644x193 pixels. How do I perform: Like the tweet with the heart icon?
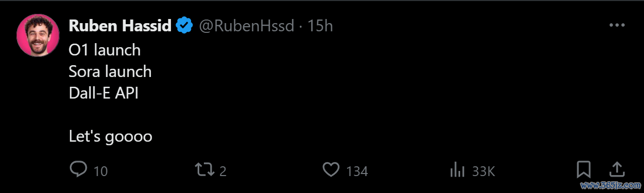click(331, 170)
